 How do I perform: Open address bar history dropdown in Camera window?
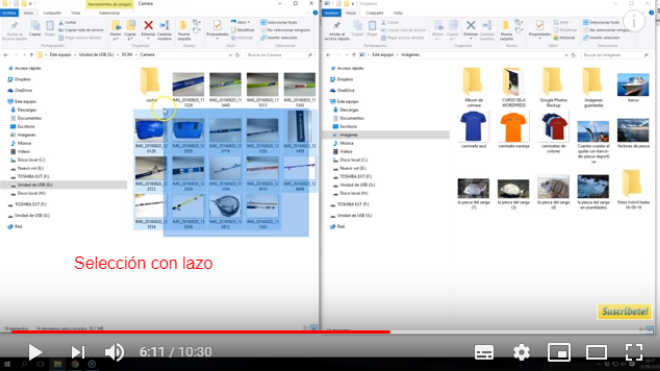tap(230, 55)
